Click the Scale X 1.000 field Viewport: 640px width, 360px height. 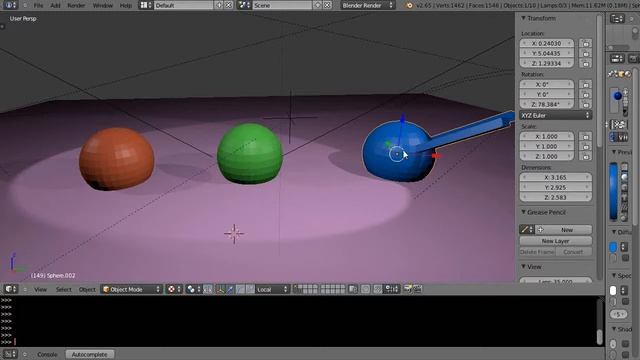(547, 136)
